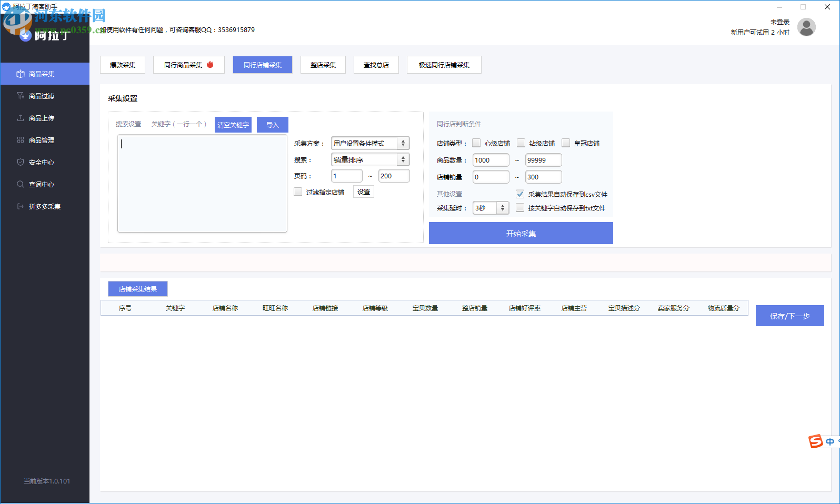Click the 商品过滤 filter icon
The image size is (840, 504).
[x=21, y=96]
